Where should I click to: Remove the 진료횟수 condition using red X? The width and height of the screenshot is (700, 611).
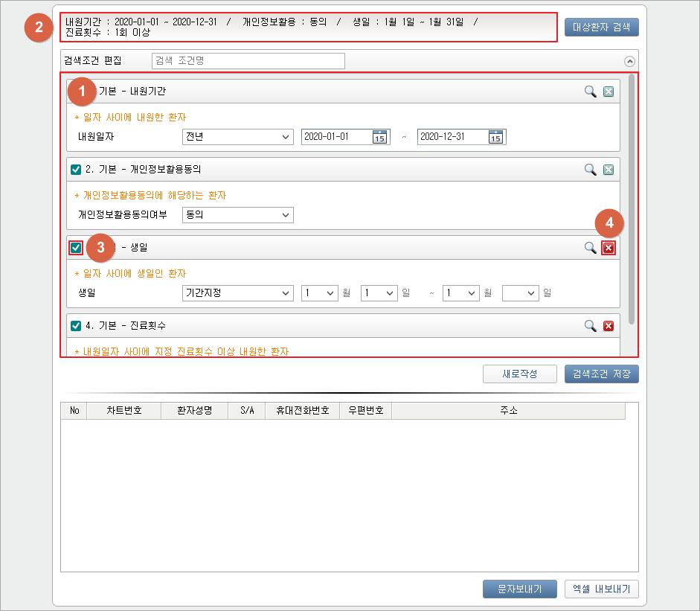pos(609,326)
